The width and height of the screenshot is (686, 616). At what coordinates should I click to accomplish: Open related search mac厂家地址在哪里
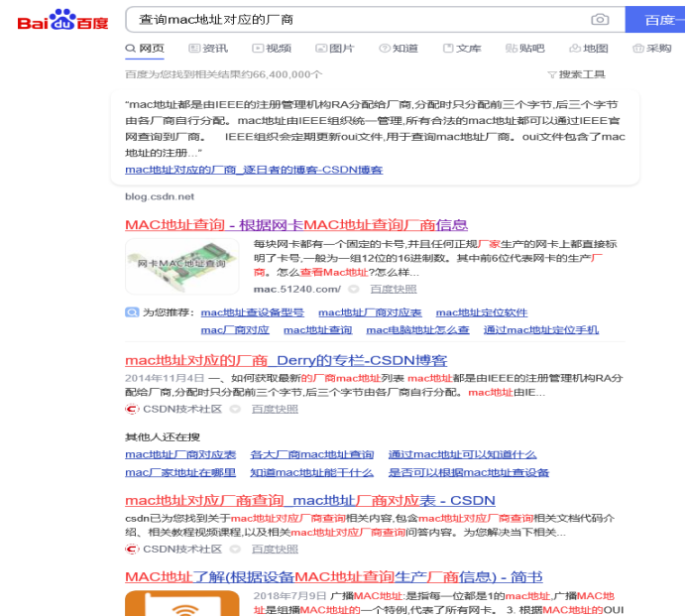point(180,472)
